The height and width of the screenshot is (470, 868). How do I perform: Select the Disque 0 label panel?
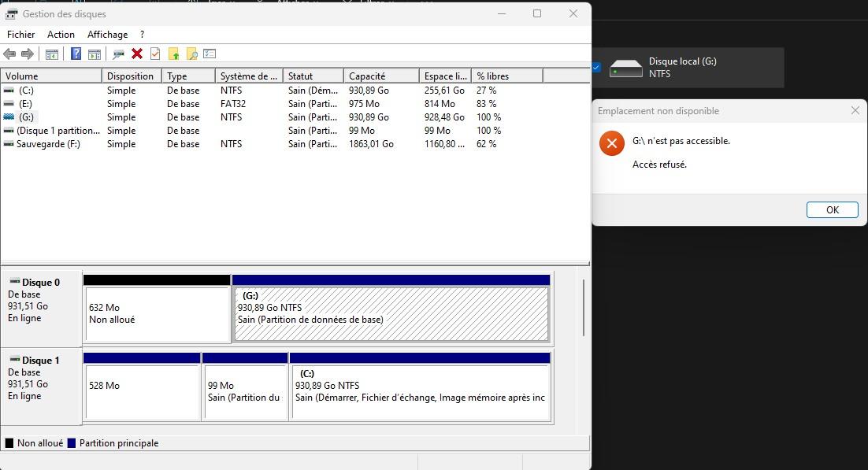click(x=42, y=308)
